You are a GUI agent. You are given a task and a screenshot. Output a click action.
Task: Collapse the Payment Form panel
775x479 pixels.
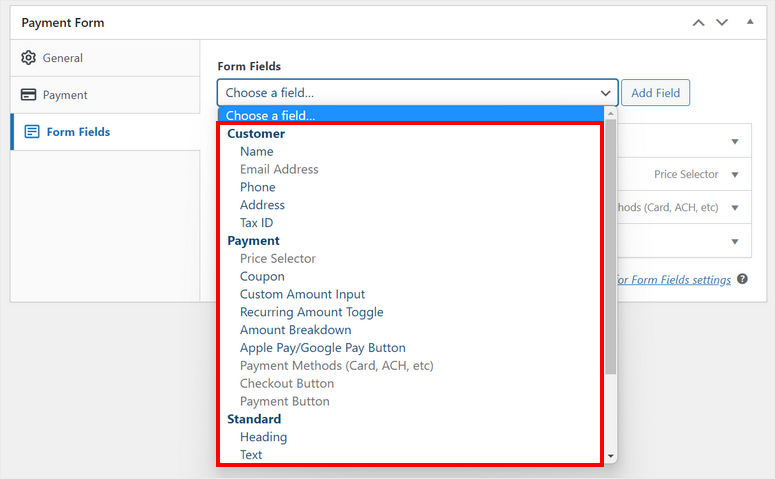pyautogui.click(x=748, y=22)
